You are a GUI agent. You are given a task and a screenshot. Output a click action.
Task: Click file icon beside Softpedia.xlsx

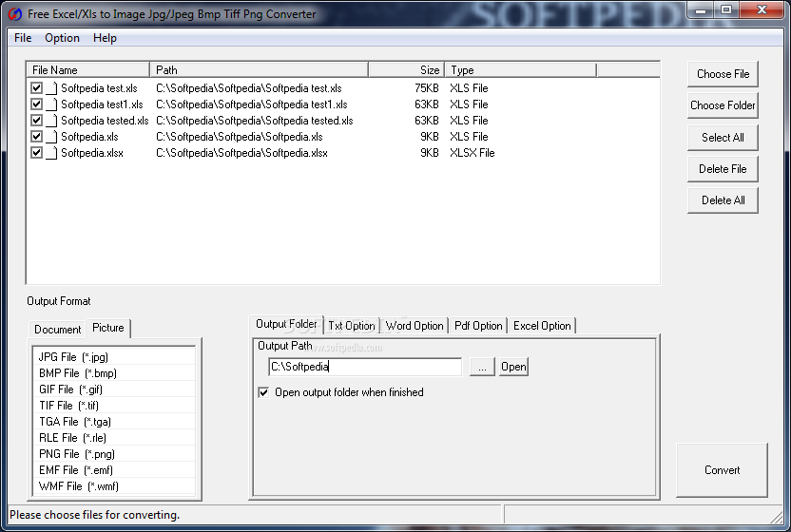click(x=51, y=153)
